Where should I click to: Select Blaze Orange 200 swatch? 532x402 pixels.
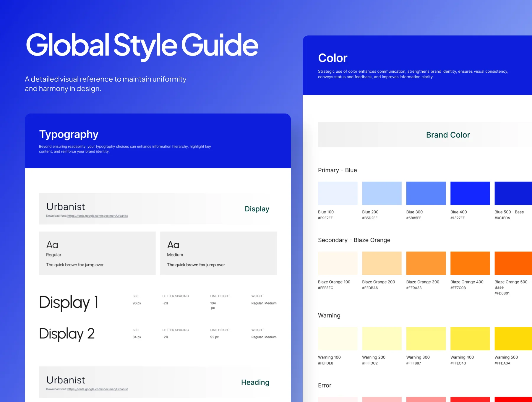(x=382, y=263)
